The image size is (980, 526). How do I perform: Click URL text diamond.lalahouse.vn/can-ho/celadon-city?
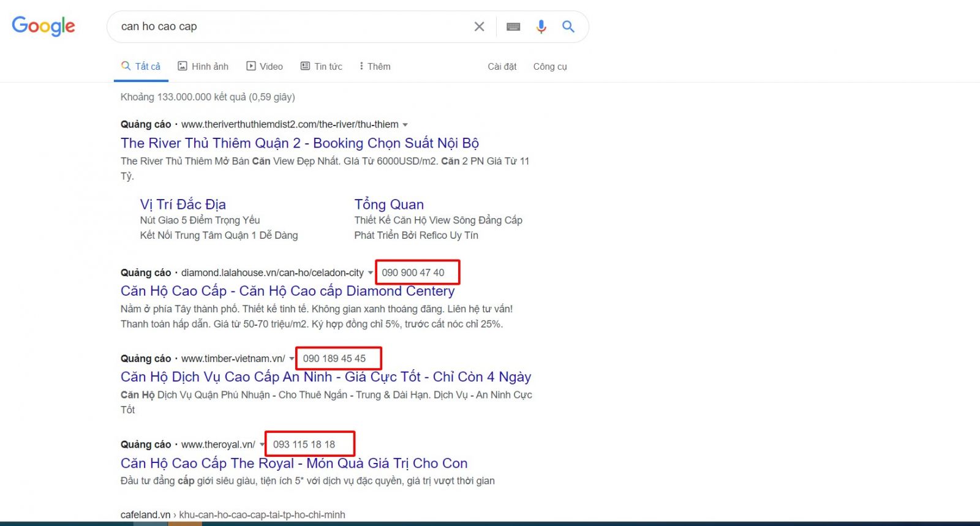[273, 272]
